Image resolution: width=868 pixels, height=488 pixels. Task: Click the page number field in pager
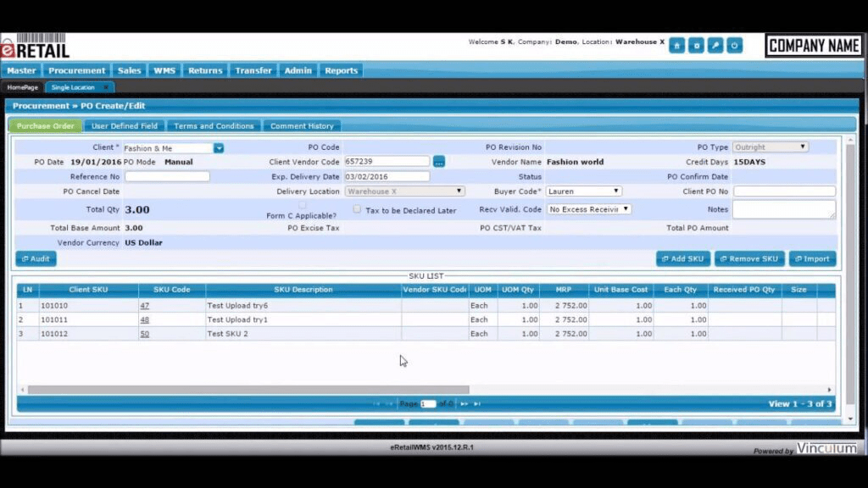click(428, 404)
